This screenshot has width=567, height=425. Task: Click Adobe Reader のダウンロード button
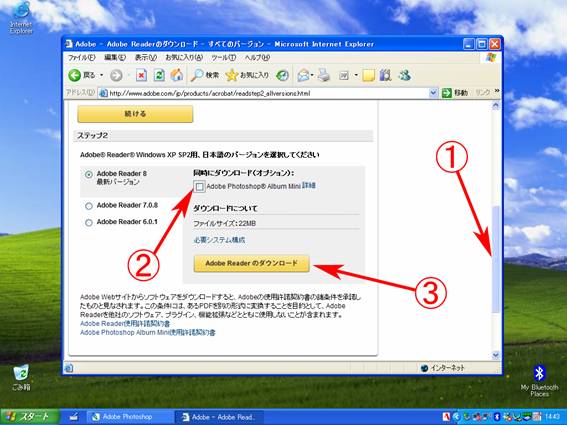click(x=252, y=263)
